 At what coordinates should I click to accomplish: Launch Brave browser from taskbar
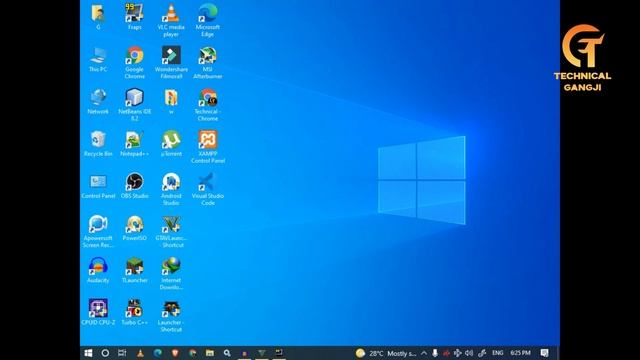[175, 353]
